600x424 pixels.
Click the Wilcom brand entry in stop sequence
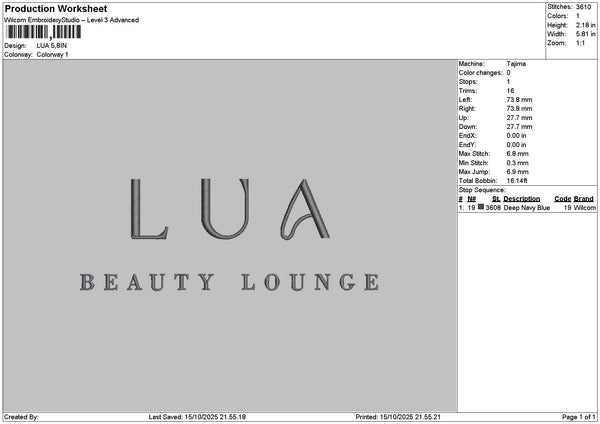click(584, 207)
